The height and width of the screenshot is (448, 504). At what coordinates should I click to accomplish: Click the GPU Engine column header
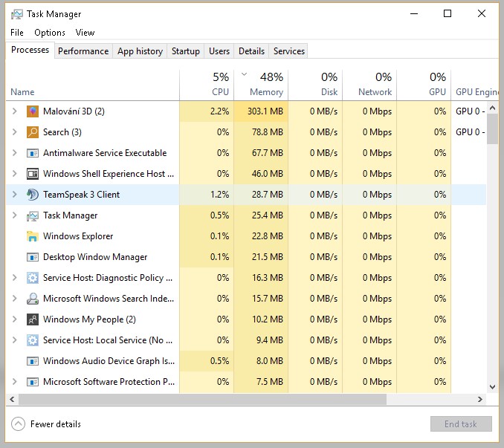[475, 85]
